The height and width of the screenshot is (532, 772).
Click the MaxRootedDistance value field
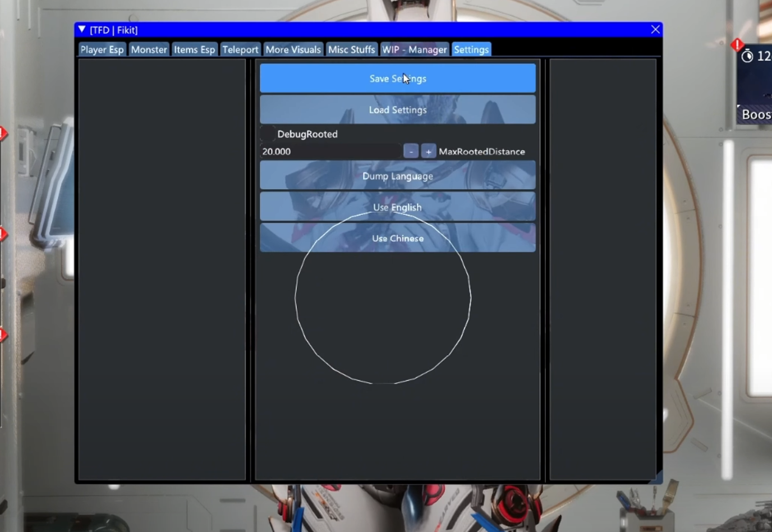click(x=330, y=152)
